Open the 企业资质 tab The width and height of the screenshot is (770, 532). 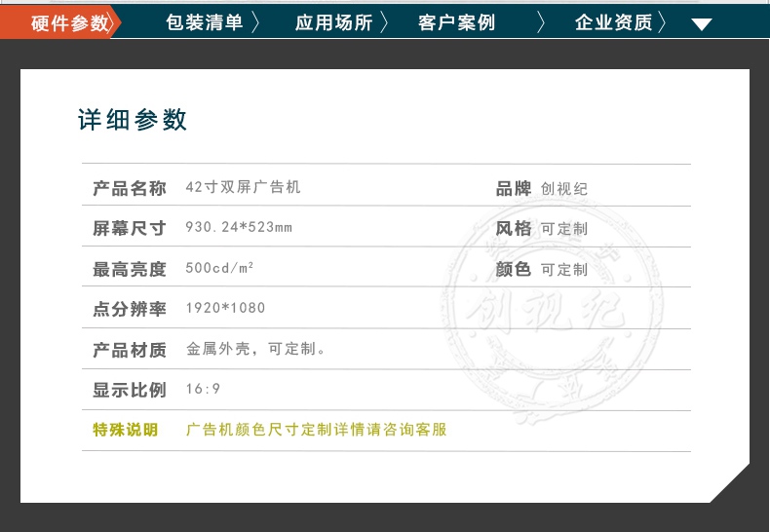tap(613, 22)
